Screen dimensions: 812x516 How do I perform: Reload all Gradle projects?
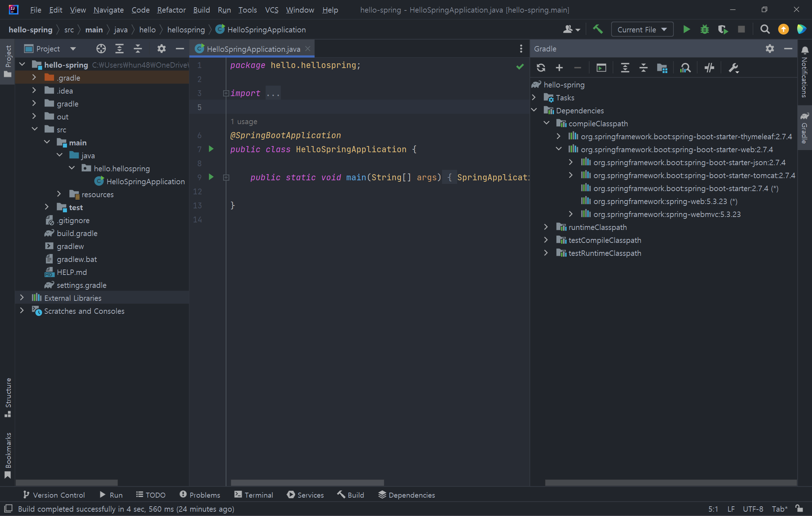pos(541,68)
